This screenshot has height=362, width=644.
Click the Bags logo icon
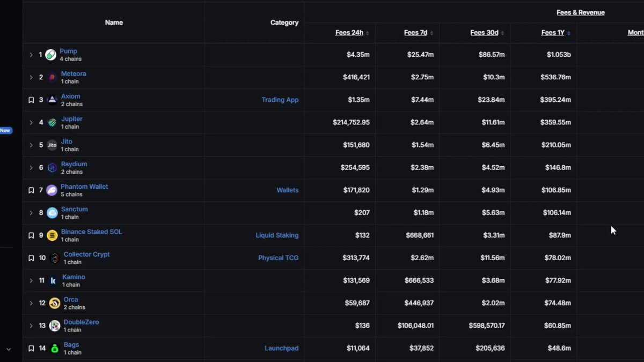click(55, 348)
